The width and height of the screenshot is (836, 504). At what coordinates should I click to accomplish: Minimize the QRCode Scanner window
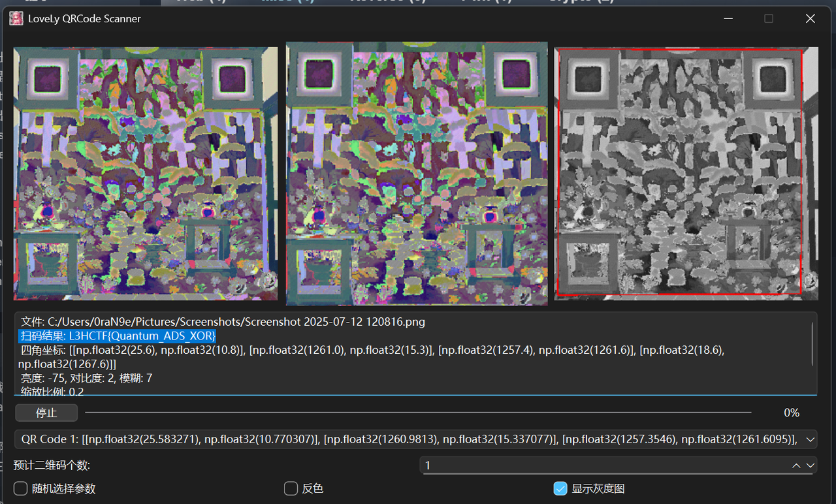[727, 19]
